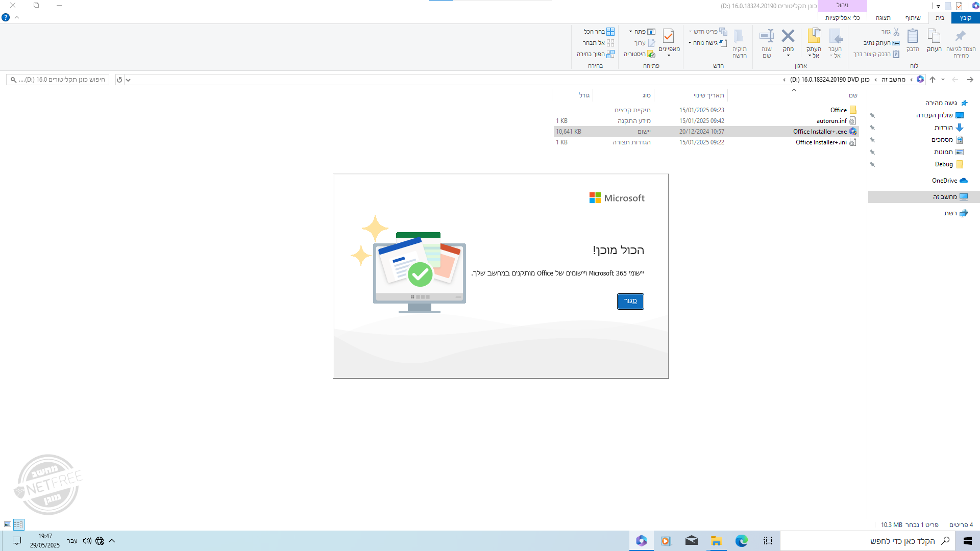
Task: Switch to the large icons view button
Action: tap(8, 524)
